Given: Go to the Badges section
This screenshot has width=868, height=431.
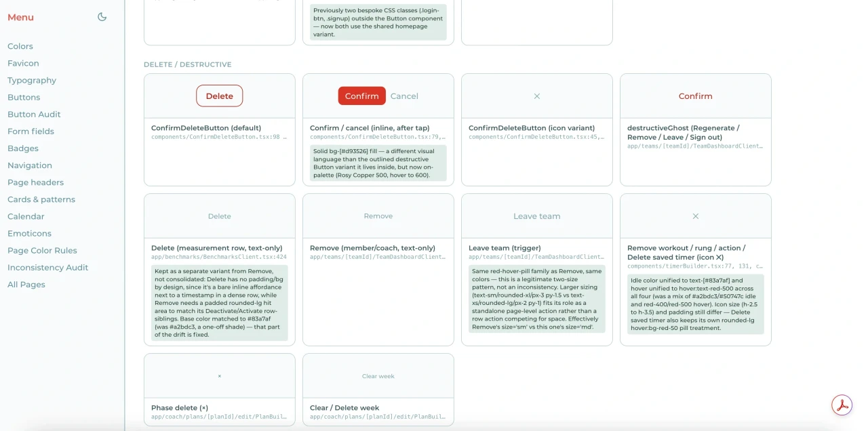Looking at the screenshot, I should pyautogui.click(x=23, y=148).
